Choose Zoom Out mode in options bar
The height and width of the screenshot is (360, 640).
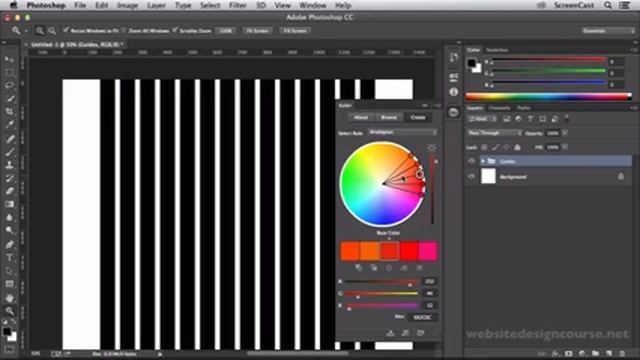[52, 31]
